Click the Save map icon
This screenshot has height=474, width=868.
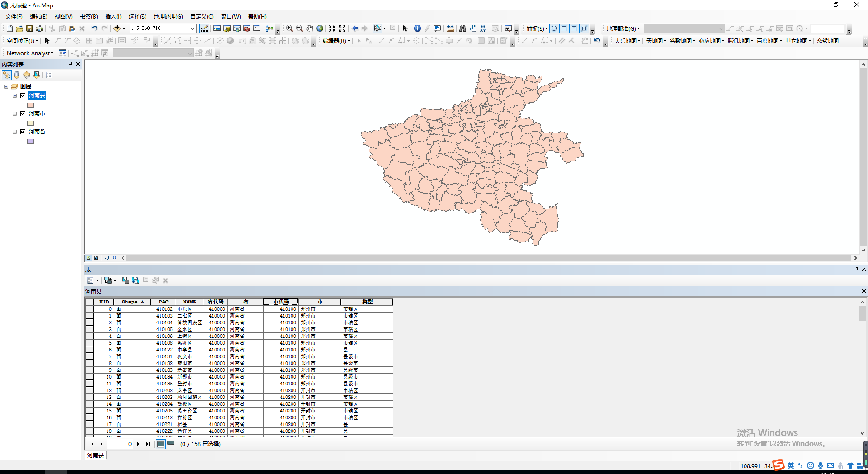29,28
